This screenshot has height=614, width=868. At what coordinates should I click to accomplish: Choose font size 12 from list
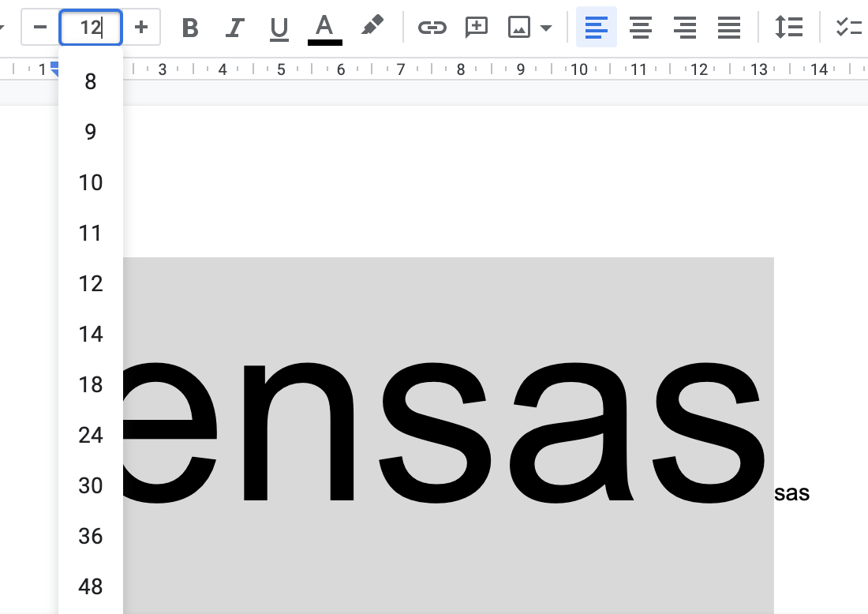(90, 284)
